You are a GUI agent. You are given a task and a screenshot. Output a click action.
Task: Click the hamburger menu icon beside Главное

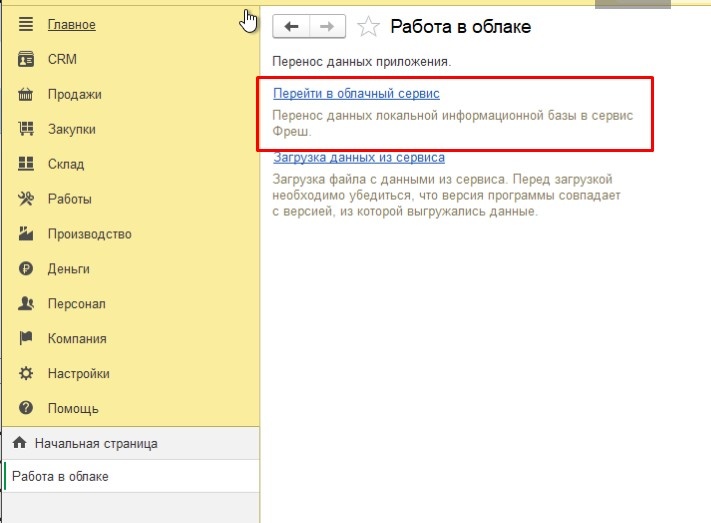pos(26,24)
